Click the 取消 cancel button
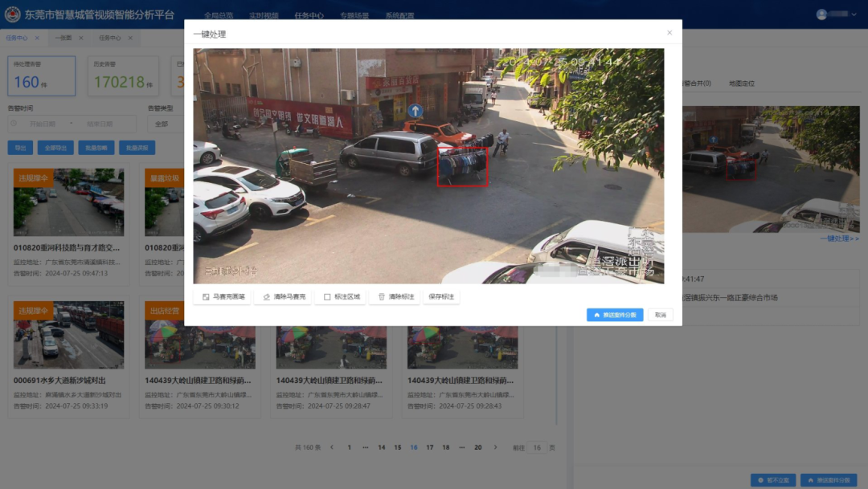This screenshot has width=868, height=489. point(661,315)
